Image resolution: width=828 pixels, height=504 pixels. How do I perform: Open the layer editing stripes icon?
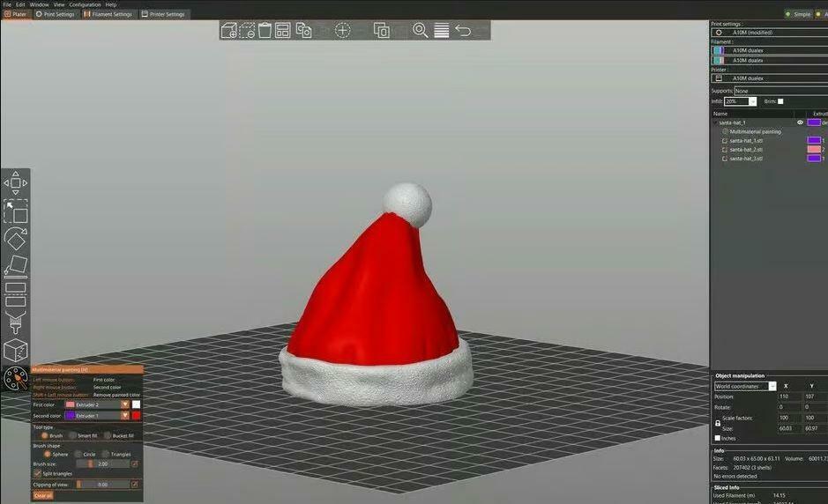tap(442, 31)
